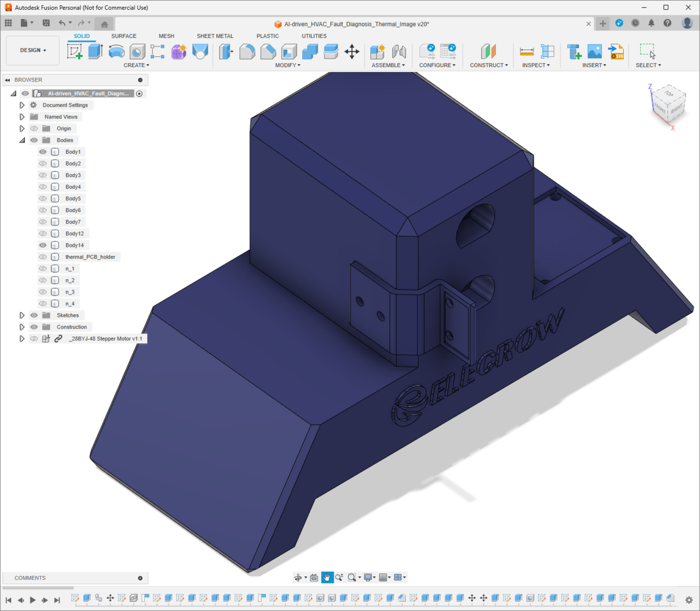700x611 pixels.
Task: Hide Body1 using its eye icon
Action: [43, 152]
